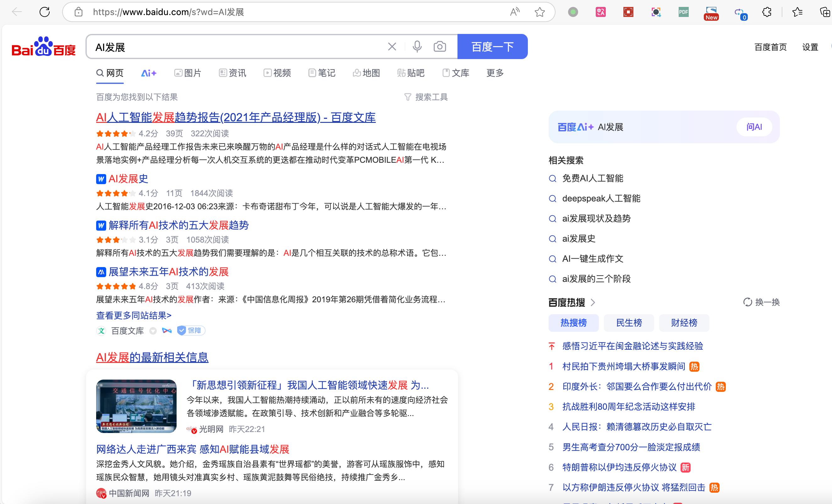Open hot search 村民拍下贵州垮塌大桥事发瞬间

[x=624, y=367]
